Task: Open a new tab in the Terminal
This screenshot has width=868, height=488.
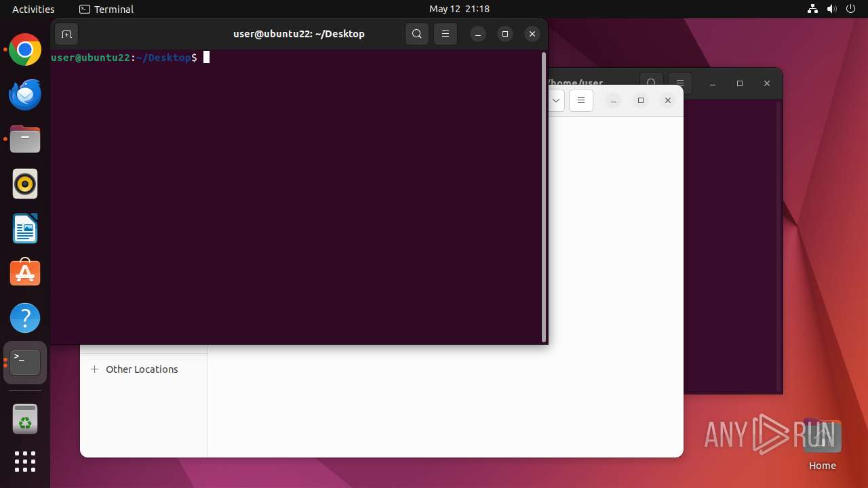Action: [66, 34]
